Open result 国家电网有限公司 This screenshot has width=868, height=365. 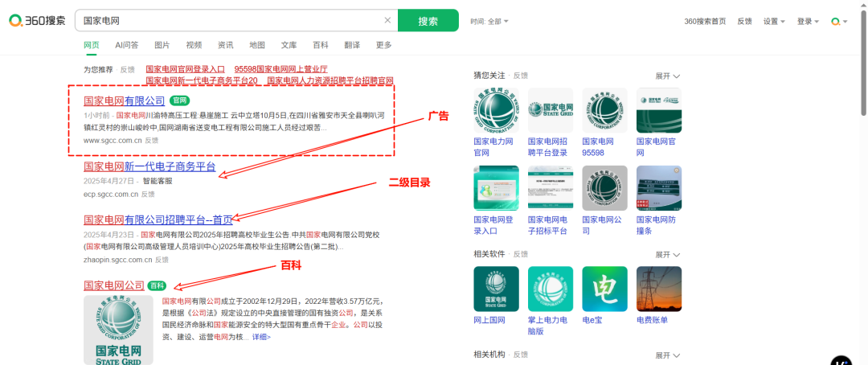(x=124, y=100)
